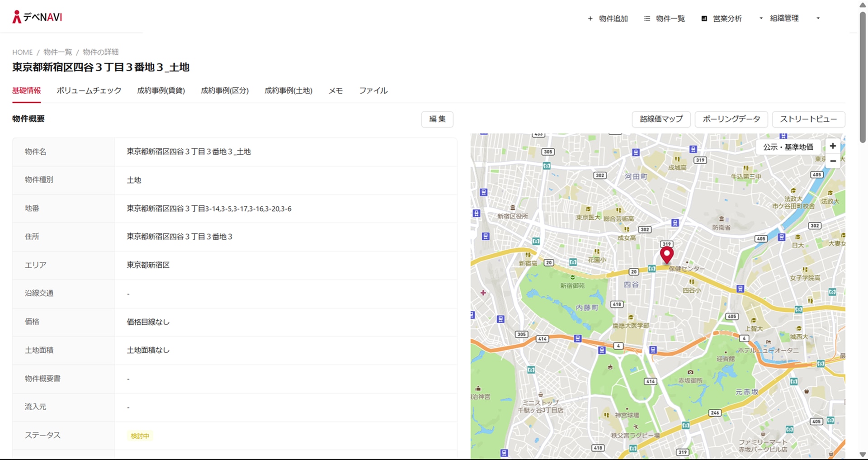Open the 路線価マップ view
868x460 pixels.
[661, 119]
